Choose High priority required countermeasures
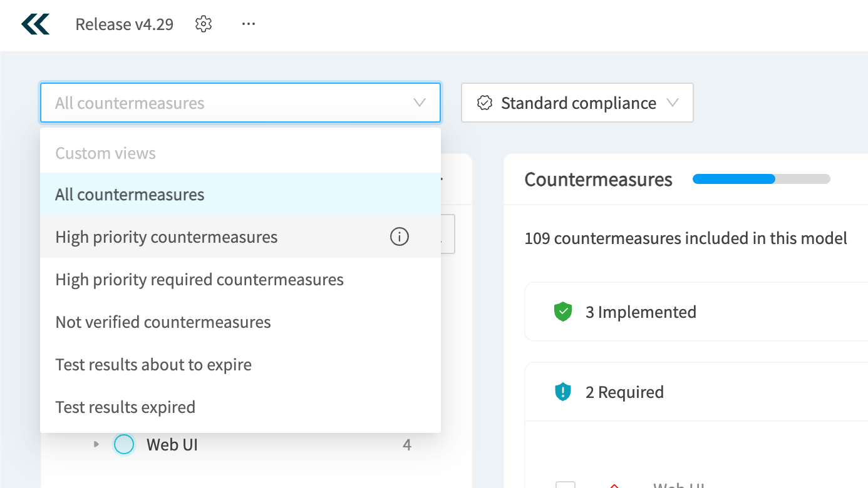The width and height of the screenshot is (868, 488). coord(240,279)
